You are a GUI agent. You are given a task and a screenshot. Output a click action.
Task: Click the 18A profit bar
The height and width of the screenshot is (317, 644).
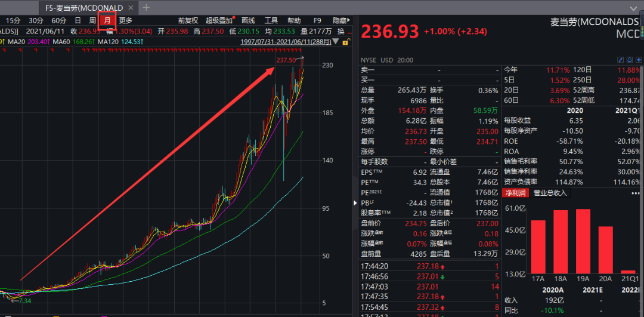pos(561,242)
